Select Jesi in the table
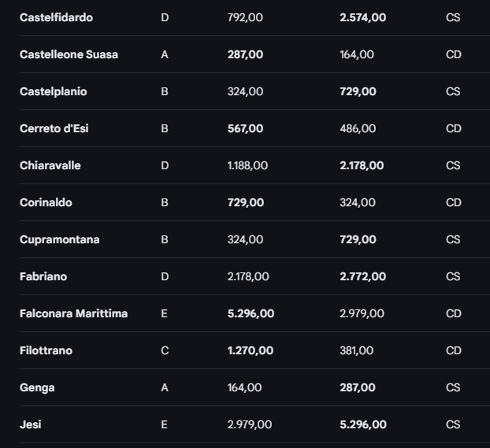This screenshot has width=490, height=448. pos(31,424)
